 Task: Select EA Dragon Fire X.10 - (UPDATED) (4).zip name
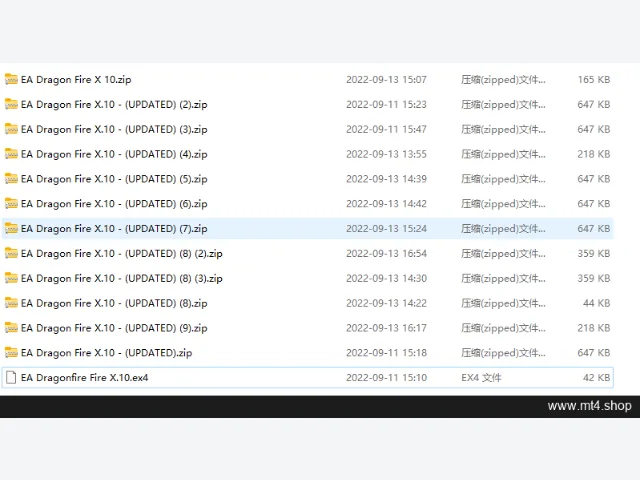(114, 154)
